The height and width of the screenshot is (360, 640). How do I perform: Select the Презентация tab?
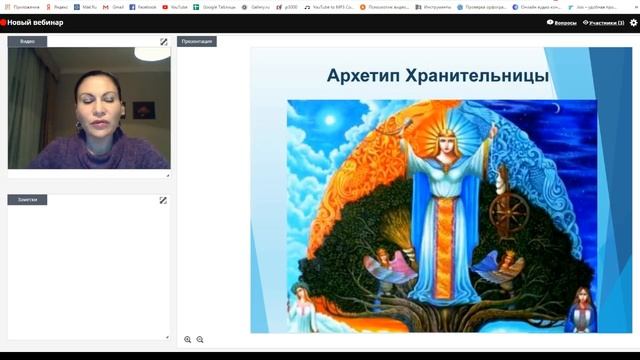[197, 41]
